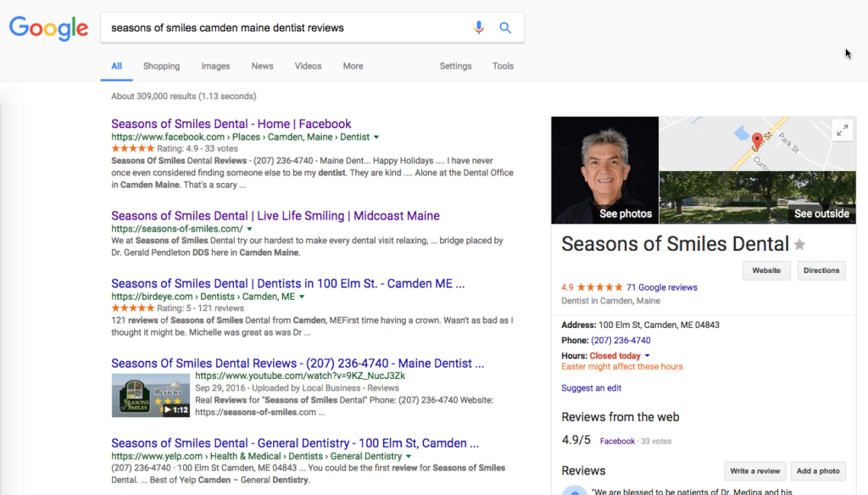Switch to the News tab
Screen dimensions: 868x495
263,66
